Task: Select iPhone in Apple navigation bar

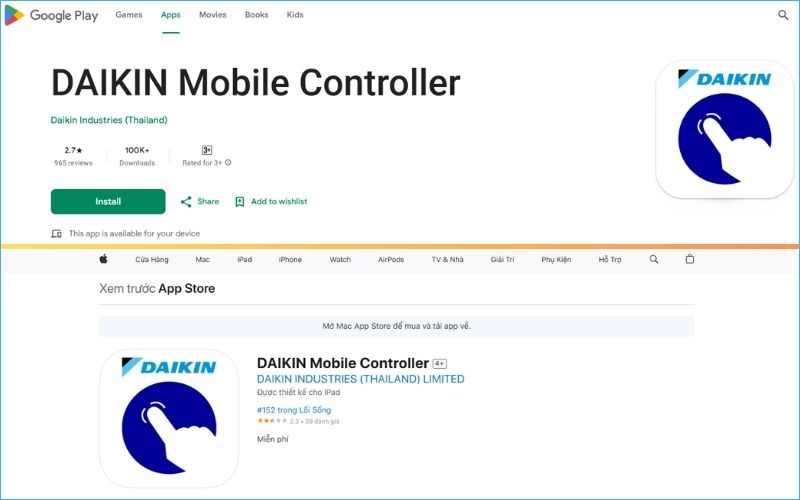Action: point(290,260)
